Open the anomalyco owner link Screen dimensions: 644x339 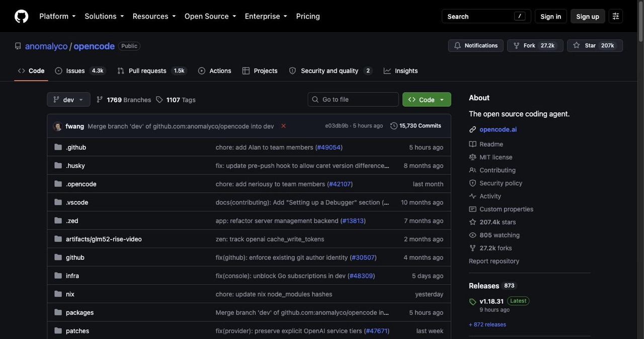click(x=46, y=46)
